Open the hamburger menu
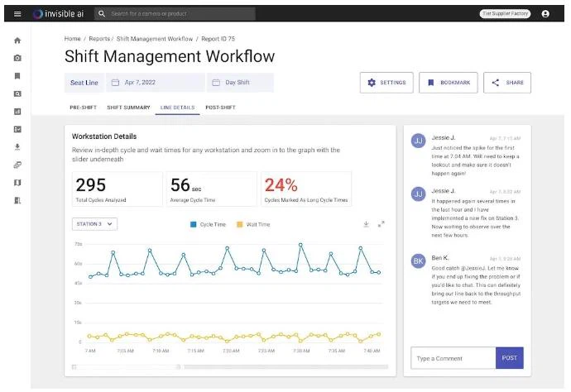571x392 pixels. (17, 14)
